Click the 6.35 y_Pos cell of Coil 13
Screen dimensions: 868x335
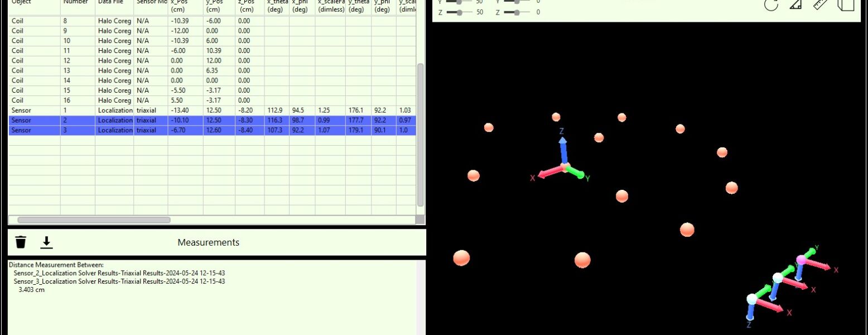219,70
